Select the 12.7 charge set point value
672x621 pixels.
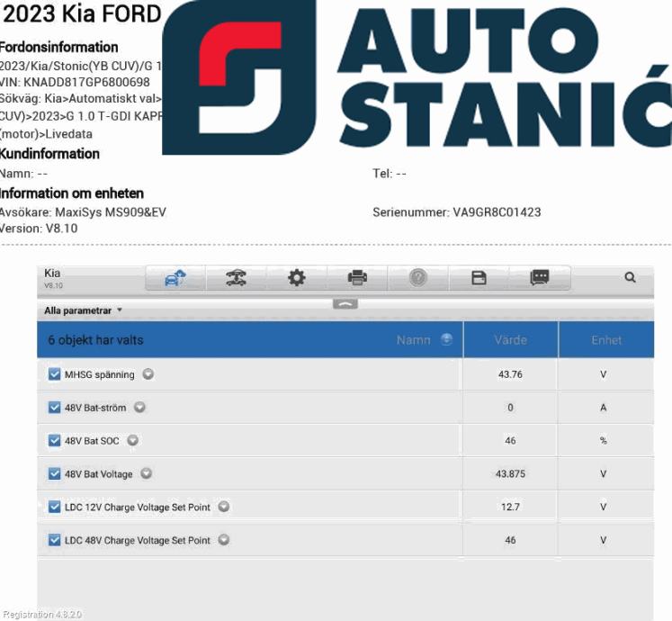510,507
